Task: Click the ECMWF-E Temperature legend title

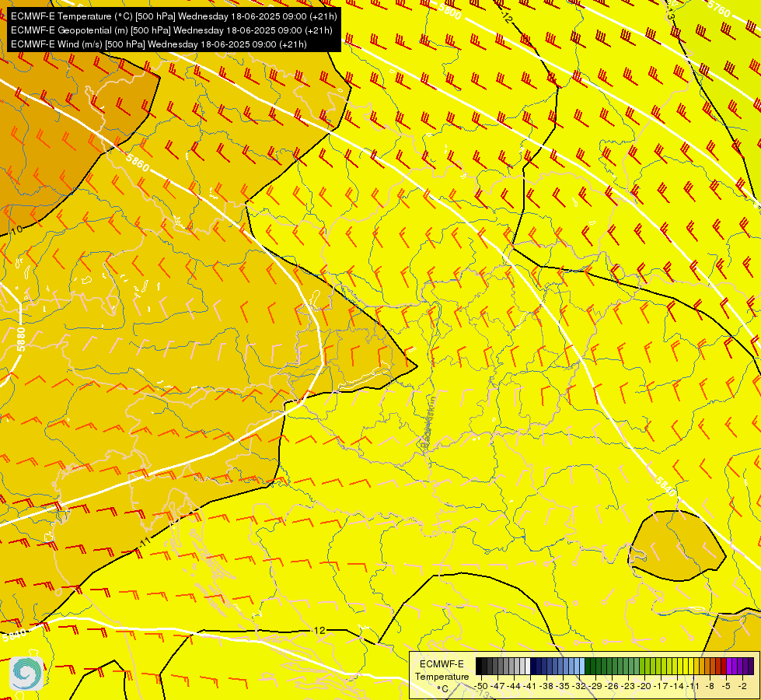Action: tap(442, 670)
